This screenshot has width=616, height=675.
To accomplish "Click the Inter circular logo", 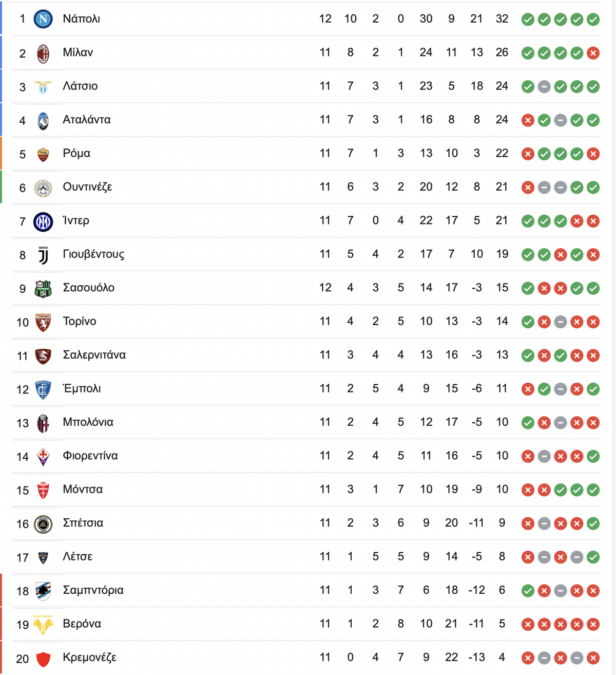I will coord(43,221).
